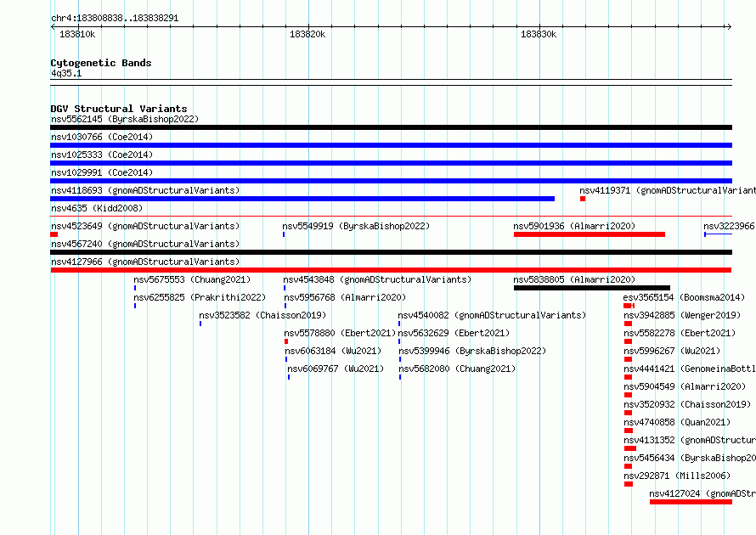
Task: Select the nsv4119371 variant label
Action: (668, 190)
